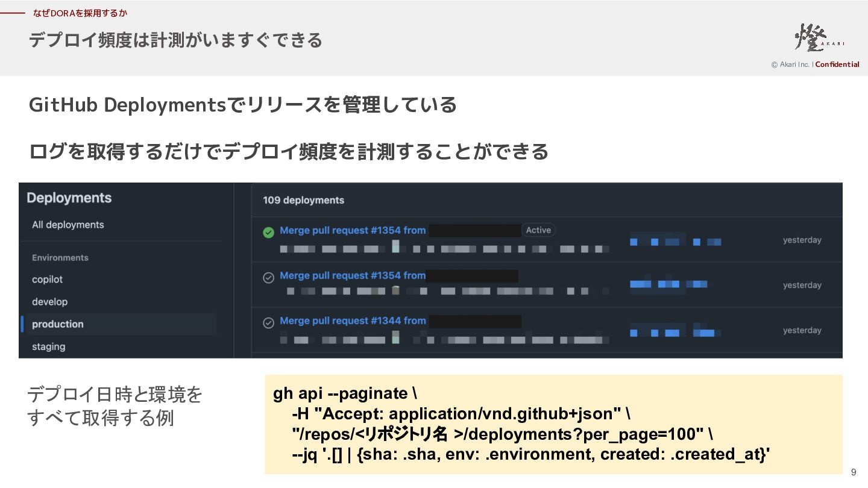Click the "109 deployments" count header
The image size is (868, 488).
tap(304, 200)
